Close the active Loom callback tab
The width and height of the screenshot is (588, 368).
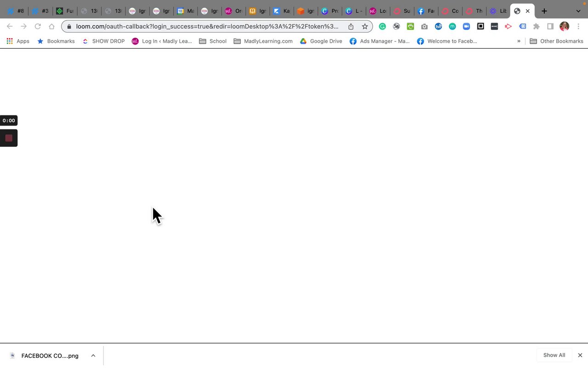pos(528,11)
